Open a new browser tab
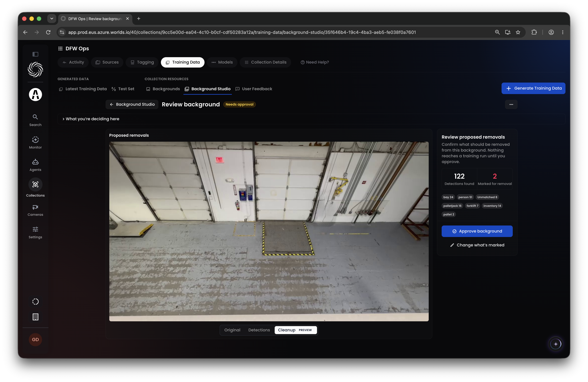 [139, 19]
